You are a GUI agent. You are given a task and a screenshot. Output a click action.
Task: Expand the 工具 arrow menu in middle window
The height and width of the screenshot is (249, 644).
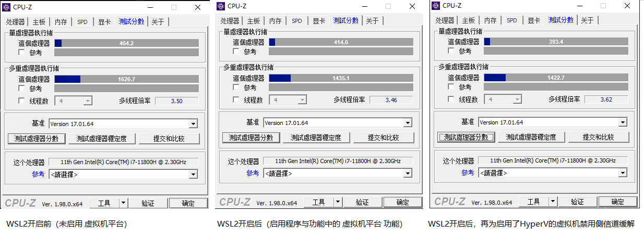(338, 202)
